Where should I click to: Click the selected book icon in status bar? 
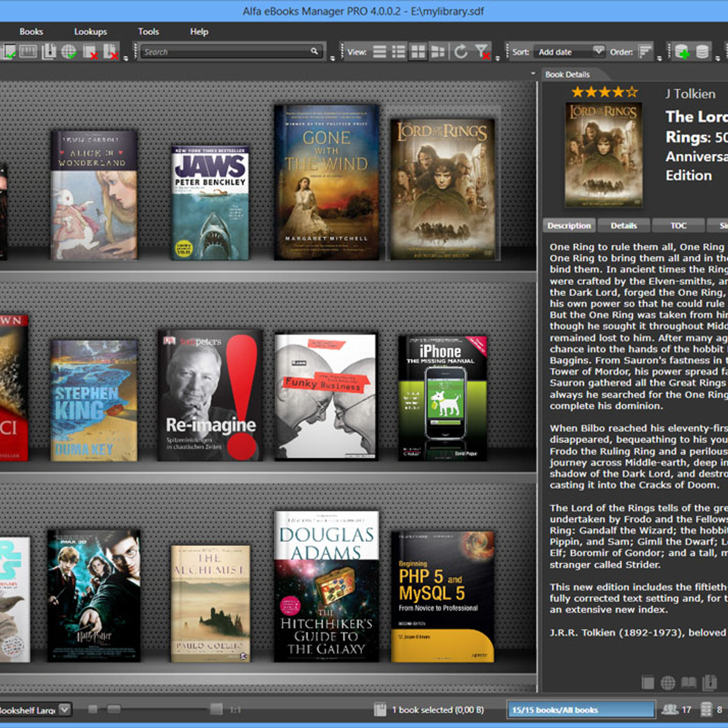[380, 709]
